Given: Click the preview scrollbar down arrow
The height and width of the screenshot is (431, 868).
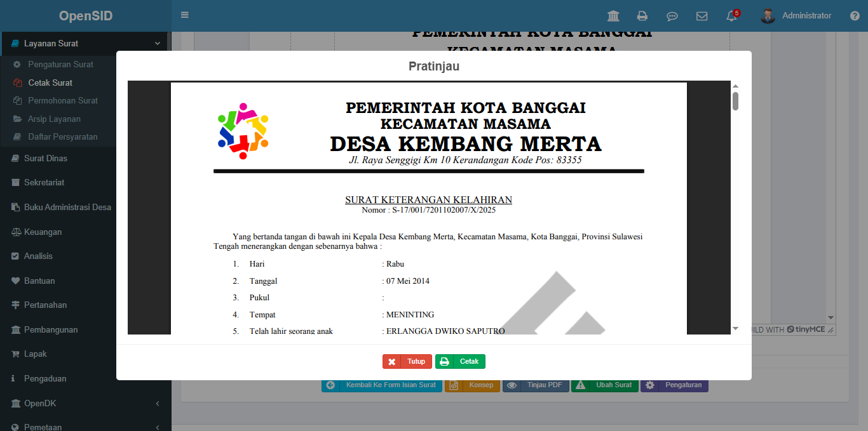Looking at the screenshot, I should point(735,329).
